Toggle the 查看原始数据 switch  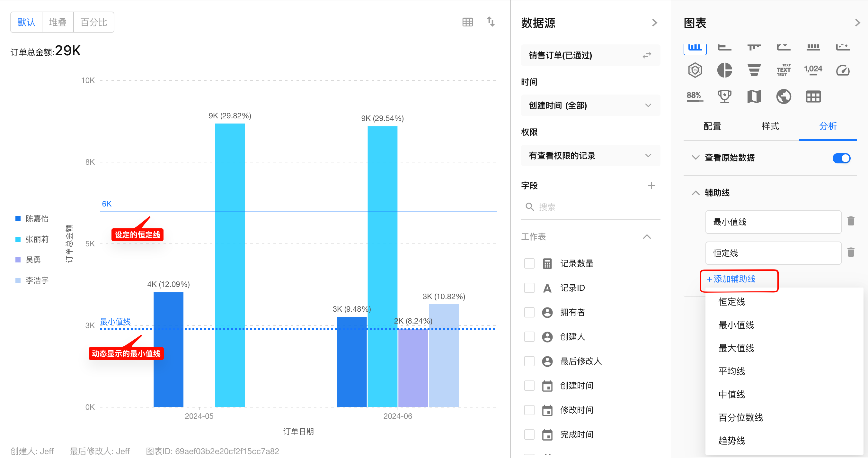pyautogui.click(x=841, y=158)
